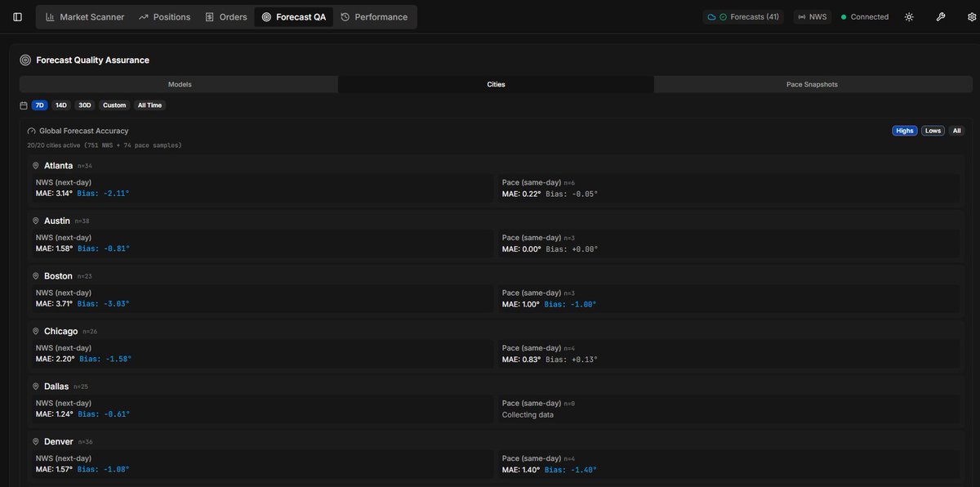The height and width of the screenshot is (487, 980).
Task: Open tools via the wrench icon
Action: coord(940,17)
